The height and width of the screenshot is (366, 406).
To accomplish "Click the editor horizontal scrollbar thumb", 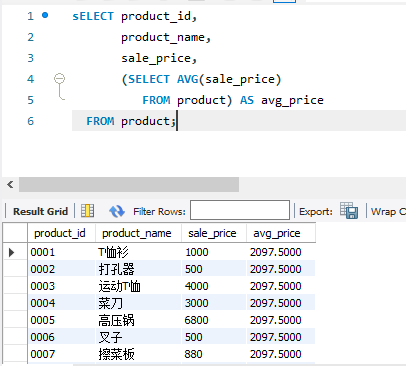I will 129,184.
